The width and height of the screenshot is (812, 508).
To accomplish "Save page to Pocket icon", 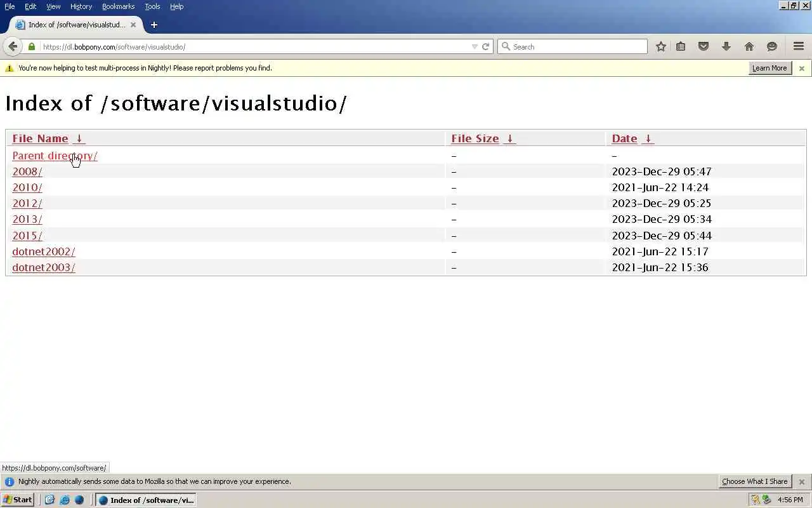I will pos(704,46).
